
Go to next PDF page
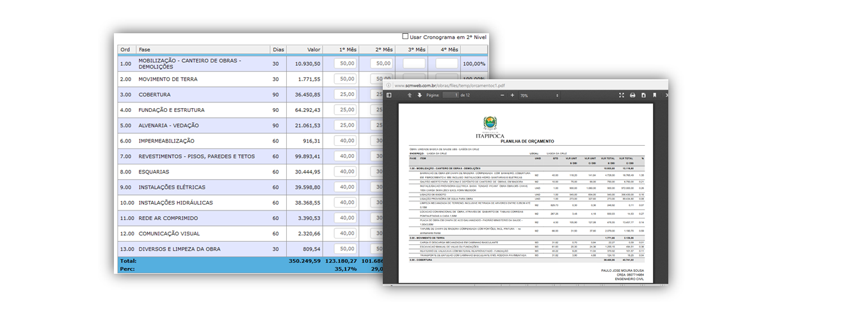coord(420,95)
